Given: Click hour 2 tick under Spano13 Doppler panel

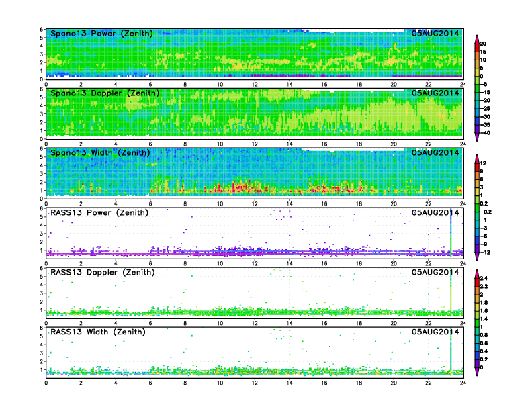Looking at the screenshot, I should (x=81, y=144).
